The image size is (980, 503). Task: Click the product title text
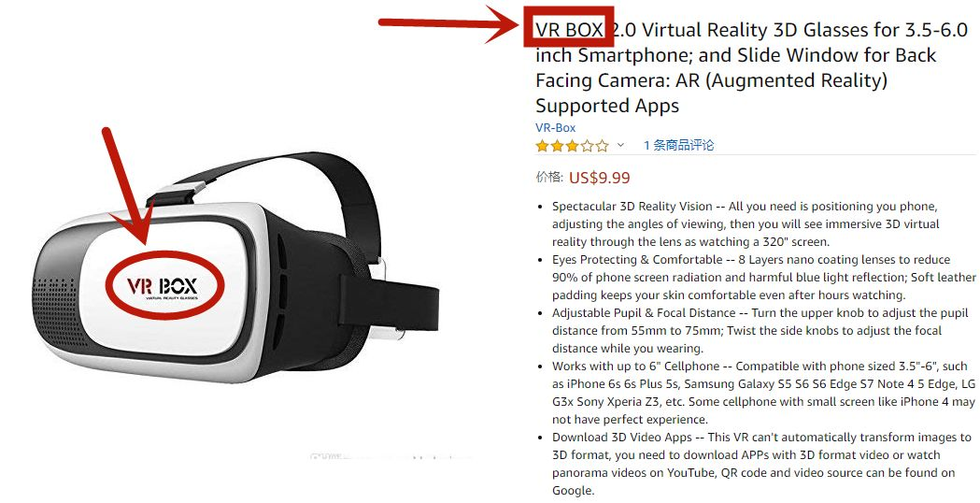[x=751, y=67]
